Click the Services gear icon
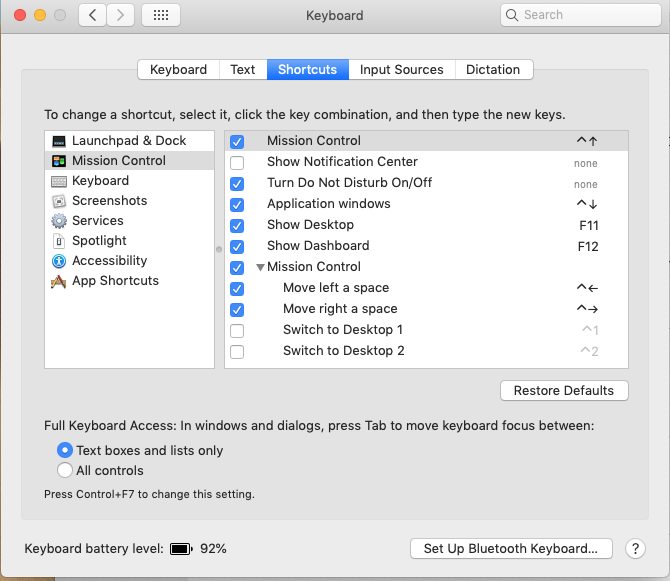 59,221
